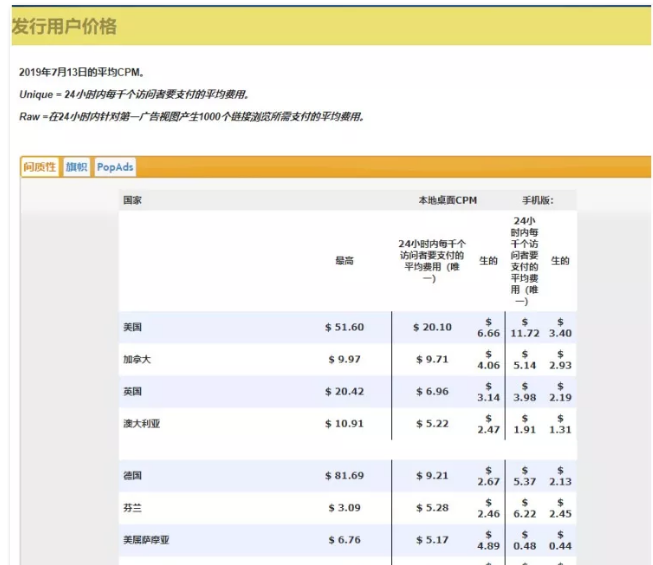653x565 pixels.
Task: Select the 加拿大 country row label
Action: click(137, 359)
